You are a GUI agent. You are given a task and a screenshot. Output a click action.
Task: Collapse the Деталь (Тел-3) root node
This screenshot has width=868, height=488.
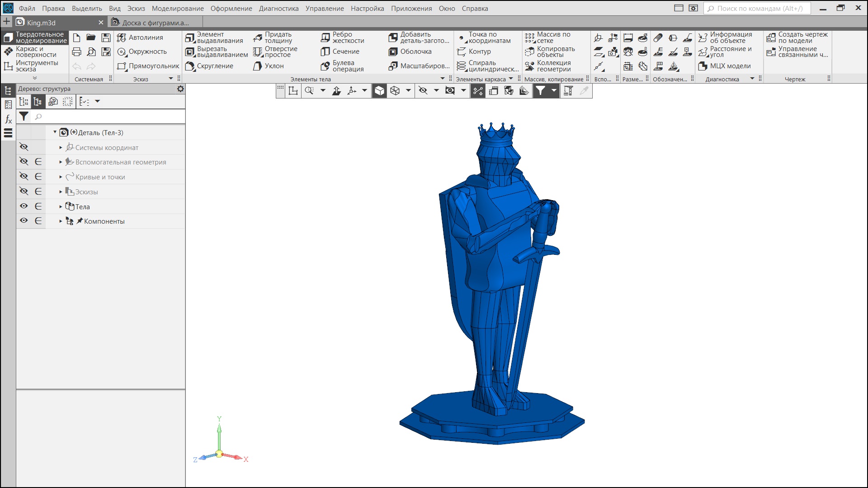click(x=55, y=132)
